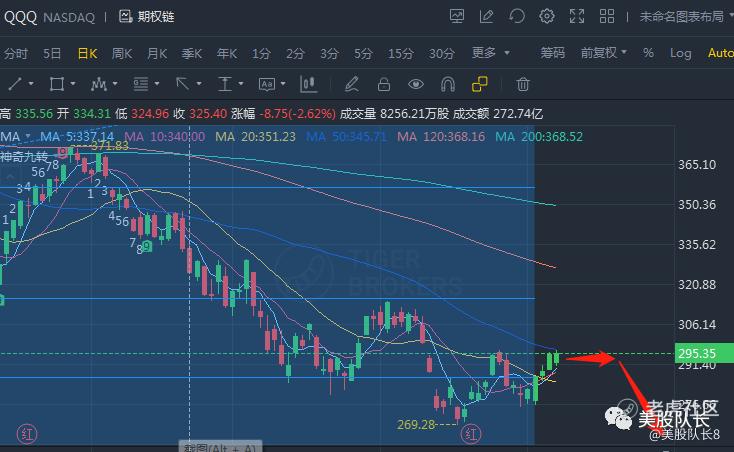Image resolution: width=734 pixels, height=452 pixels.
Task: Click the MA 120:368.16 indicator label
Action: [441, 137]
